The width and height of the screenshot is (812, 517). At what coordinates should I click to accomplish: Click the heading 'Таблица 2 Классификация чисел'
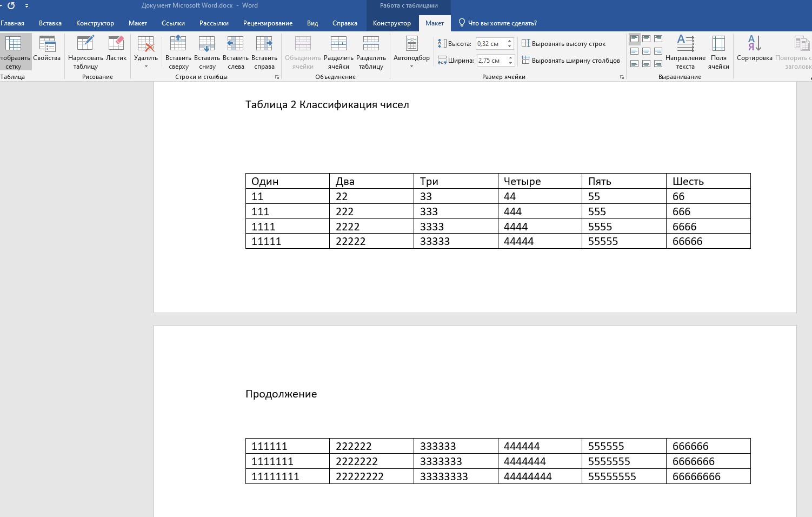click(x=327, y=105)
